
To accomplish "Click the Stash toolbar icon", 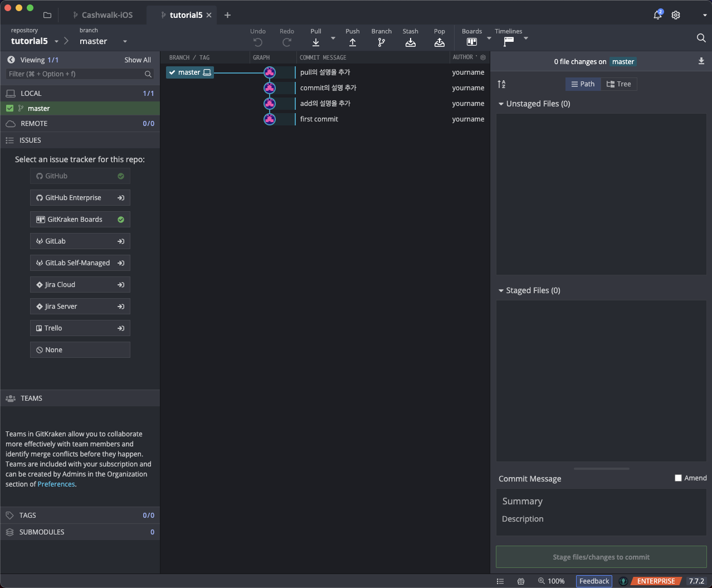I will [411, 42].
